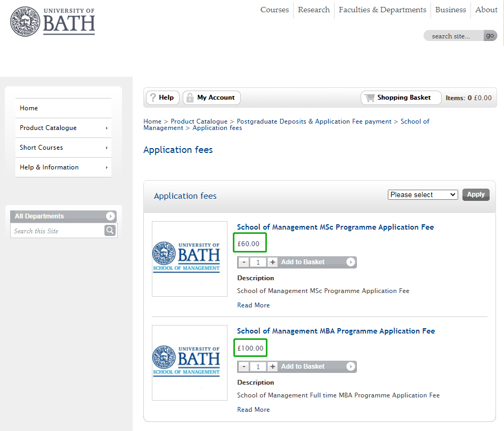
Task: Read More about MSc application fee
Action: tap(253, 305)
